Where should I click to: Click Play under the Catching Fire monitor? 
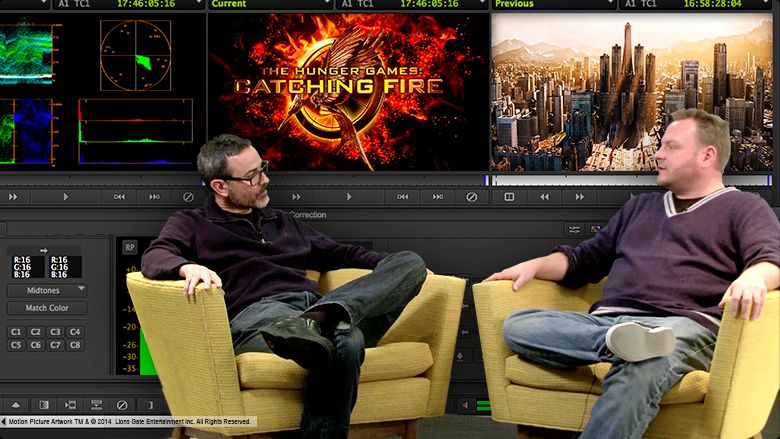(x=349, y=197)
